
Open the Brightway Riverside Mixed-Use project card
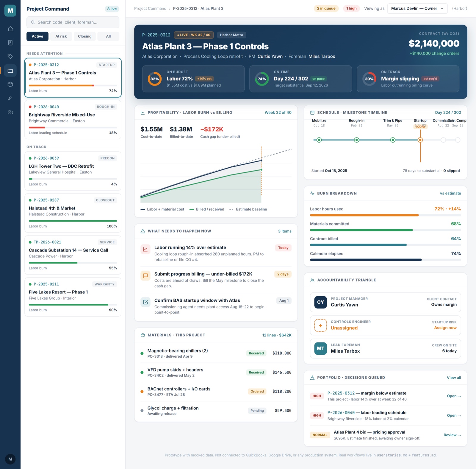point(73,120)
